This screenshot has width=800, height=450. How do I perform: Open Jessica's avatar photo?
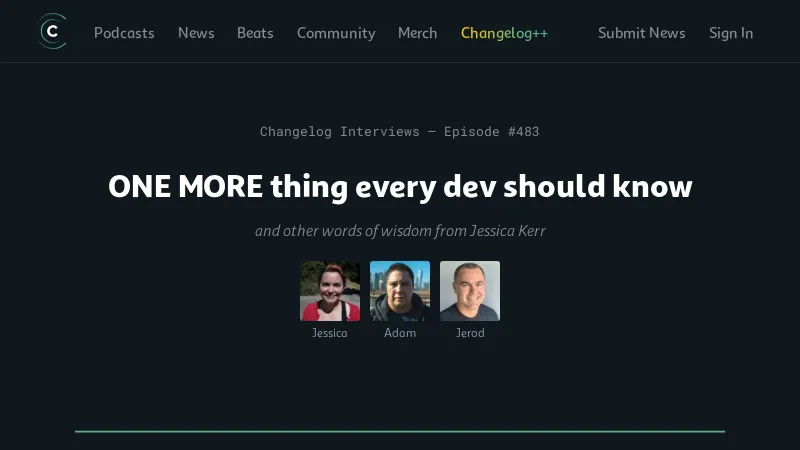pos(330,291)
